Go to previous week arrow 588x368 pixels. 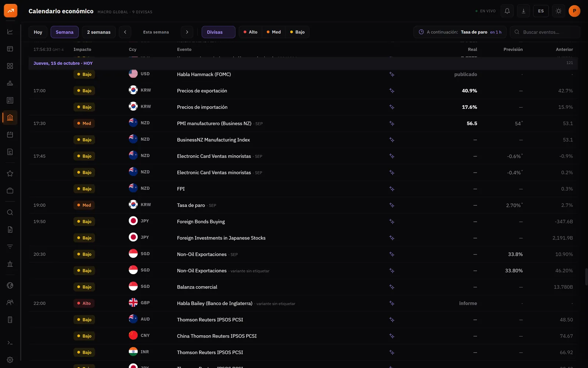point(125,32)
